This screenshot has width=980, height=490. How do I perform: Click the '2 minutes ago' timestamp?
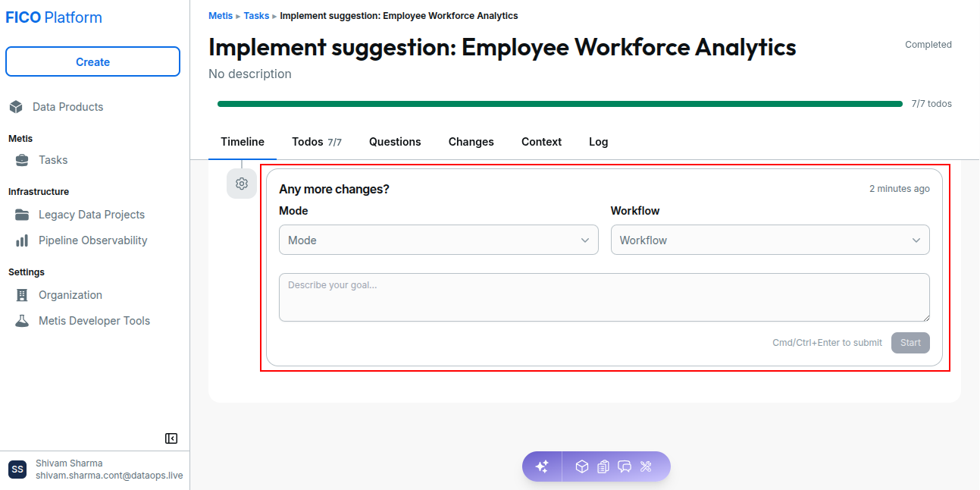[x=900, y=189]
